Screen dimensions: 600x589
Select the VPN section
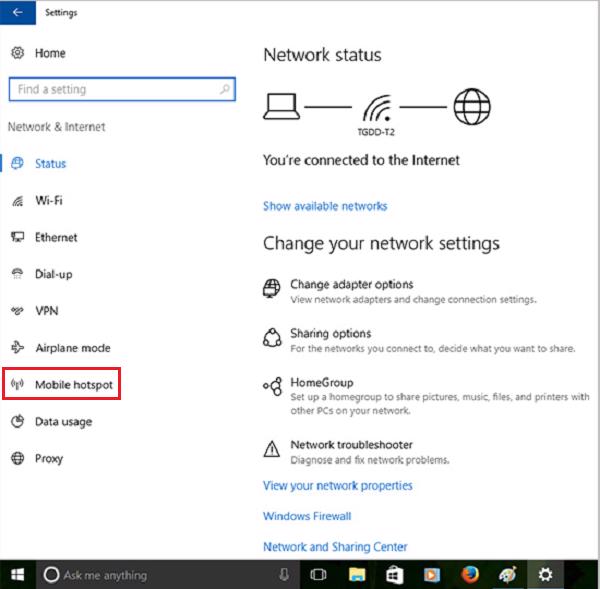tap(46, 311)
